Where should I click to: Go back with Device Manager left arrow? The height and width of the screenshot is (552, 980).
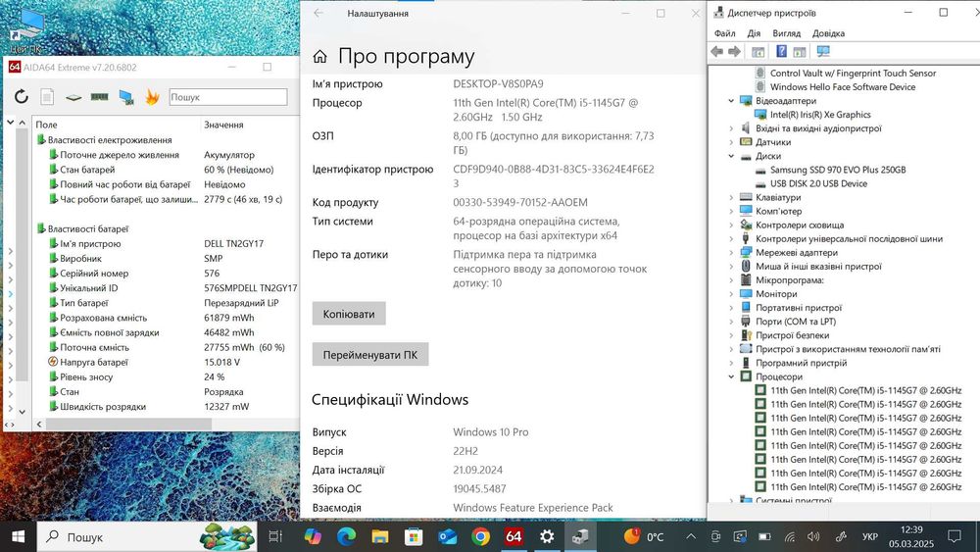(717, 51)
